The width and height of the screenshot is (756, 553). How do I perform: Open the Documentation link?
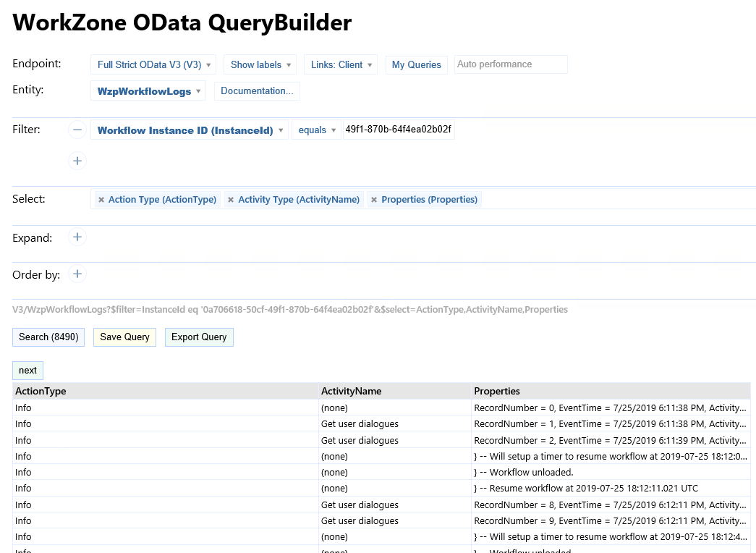coord(257,91)
